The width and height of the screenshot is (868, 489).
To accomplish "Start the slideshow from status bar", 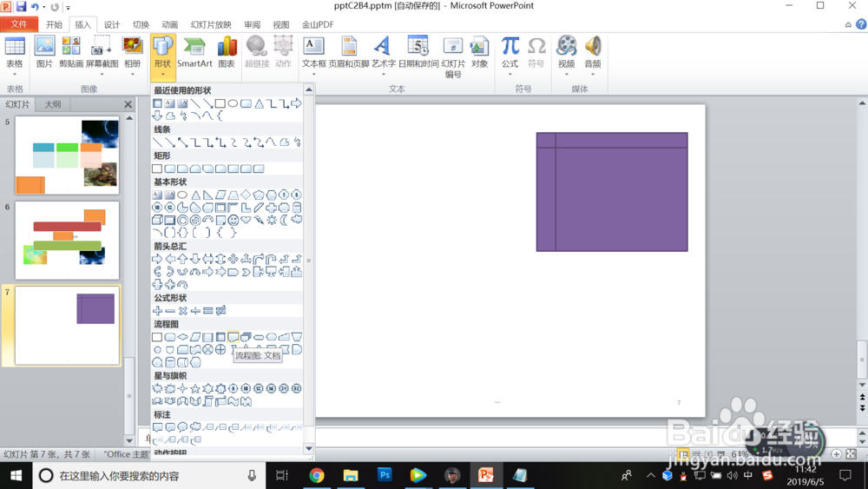I will click(720, 454).
